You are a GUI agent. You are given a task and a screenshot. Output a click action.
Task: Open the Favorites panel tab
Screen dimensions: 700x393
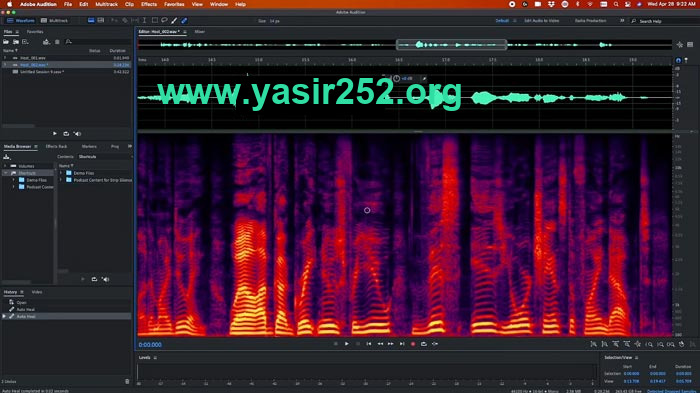point(35,32)
